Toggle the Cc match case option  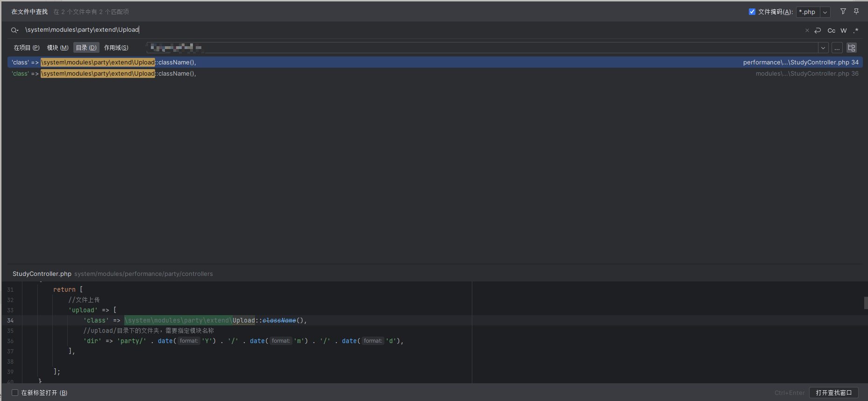point(831,30)
